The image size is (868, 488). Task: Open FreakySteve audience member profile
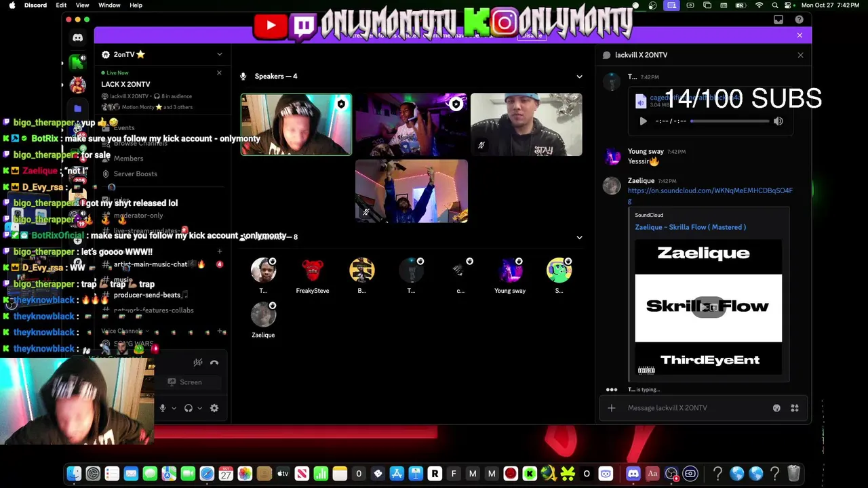(313, 270)
